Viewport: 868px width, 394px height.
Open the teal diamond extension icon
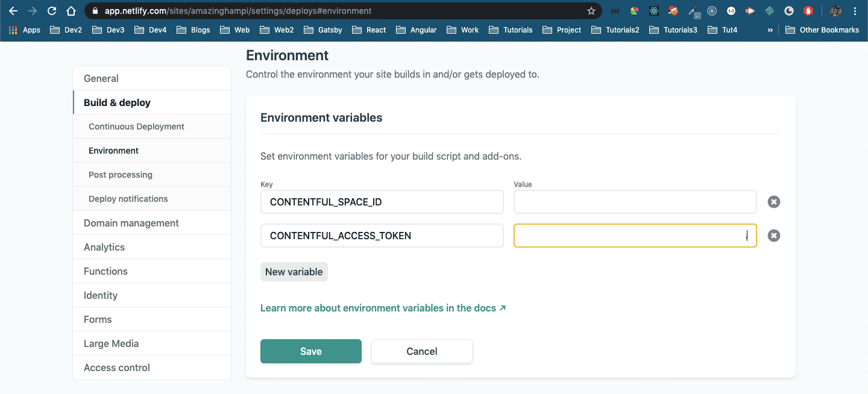[770, 11]
